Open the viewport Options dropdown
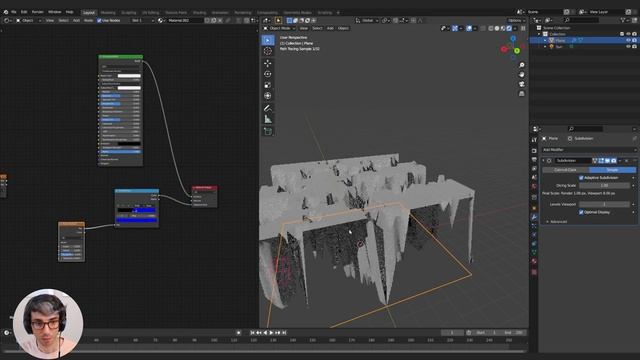This screenshot has width=640, height=360. pos(516,20)
